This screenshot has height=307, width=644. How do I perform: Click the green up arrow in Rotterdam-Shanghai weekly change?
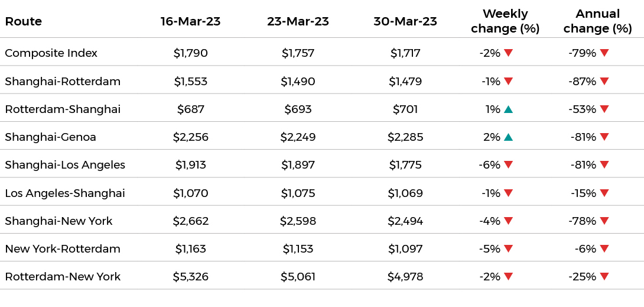(508, 109)
